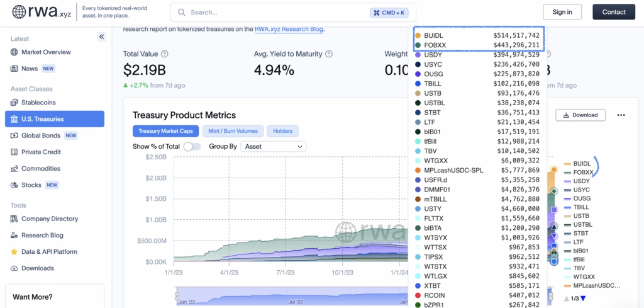This screenshot has width=644, height=308.
Task: Click the USFR.d row in tooltip
Action: pyautogui.click(x=478, y=180)
